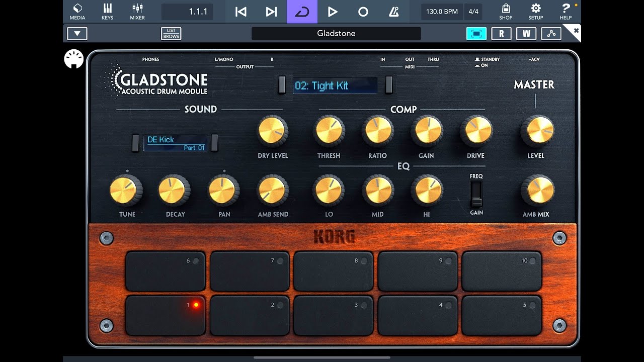Adjust the Amb Mix knob
Image resolution: width=644 pixels, height=362 pixels.
pyautogui.click(x=537, y=191)
